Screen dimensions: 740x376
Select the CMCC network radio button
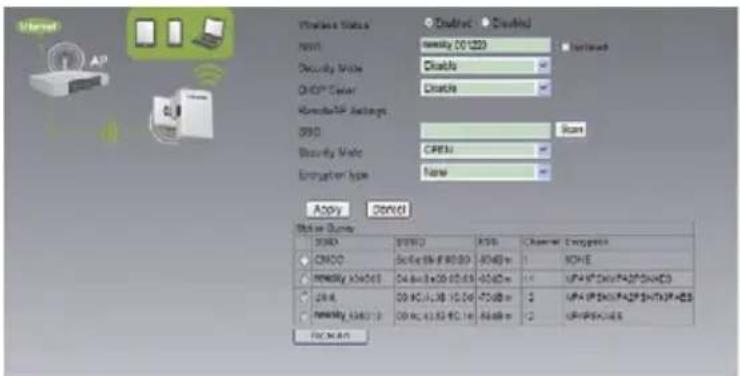click(304, 261)
